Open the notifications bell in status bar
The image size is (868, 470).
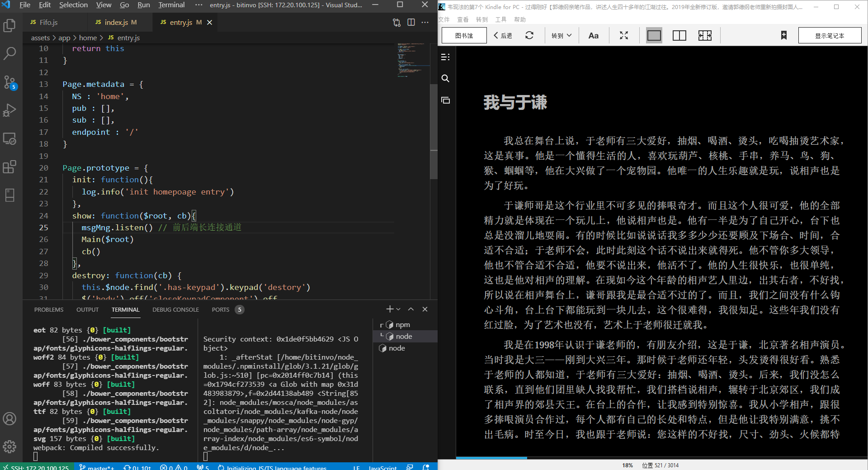tap(426, 467)
